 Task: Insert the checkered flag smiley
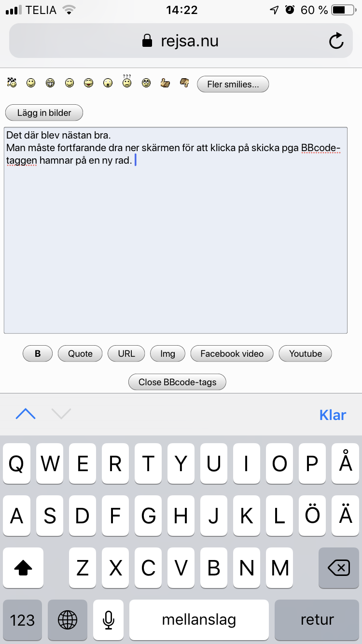click(12, 83)
